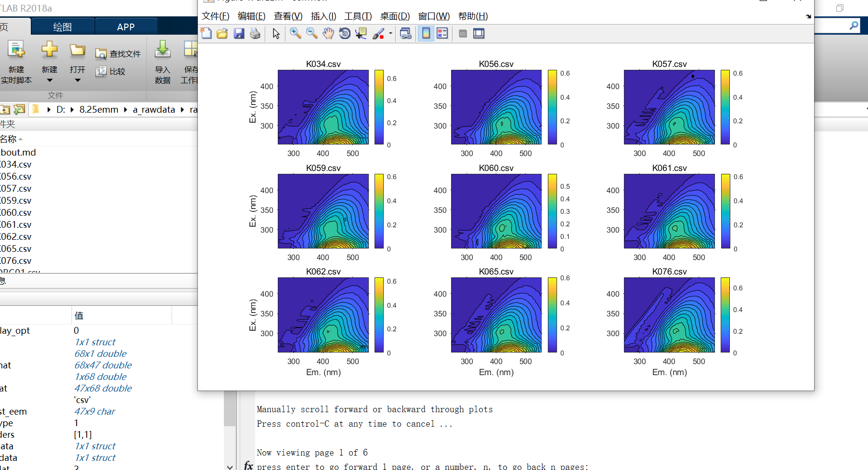The image size is (868, 470).
Task: Open the 文件(F) menu in figure window
Action: (x=215, y=16)
